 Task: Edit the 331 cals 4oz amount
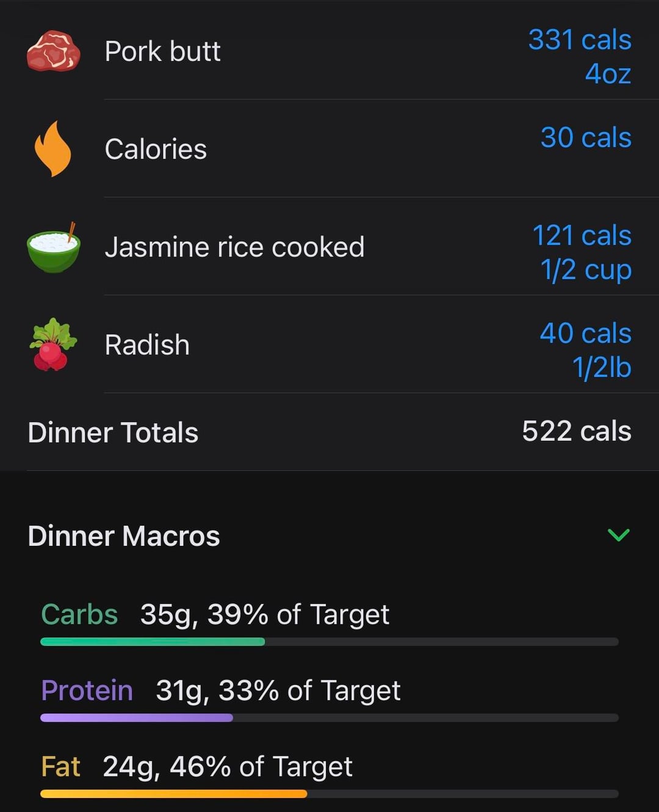(x=580, y=56)
